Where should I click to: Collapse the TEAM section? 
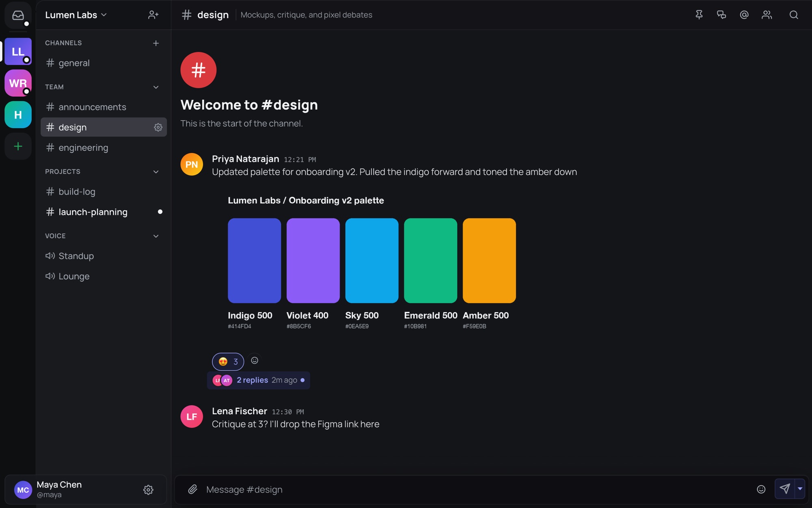point(156,87)
